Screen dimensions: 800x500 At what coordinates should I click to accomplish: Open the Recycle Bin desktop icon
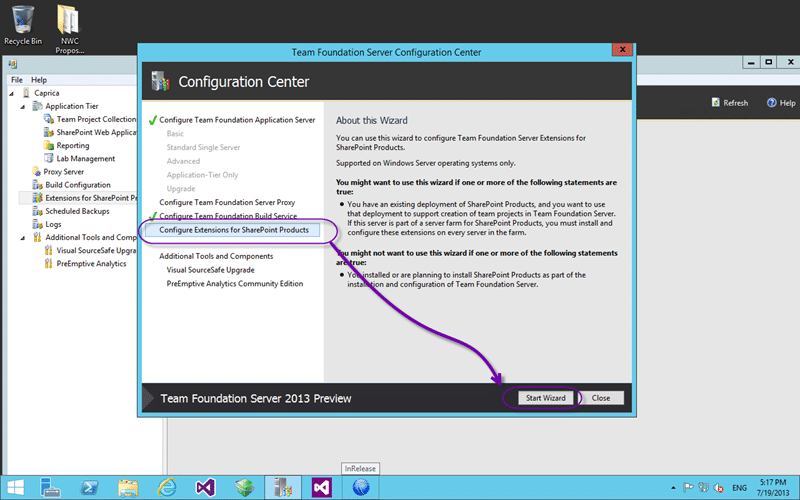point(23,26)
